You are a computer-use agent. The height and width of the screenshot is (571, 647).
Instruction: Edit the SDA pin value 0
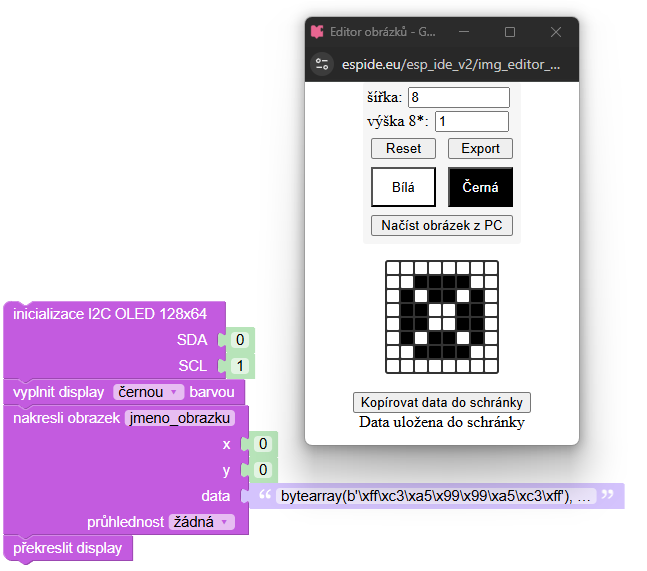coord(240,340)
